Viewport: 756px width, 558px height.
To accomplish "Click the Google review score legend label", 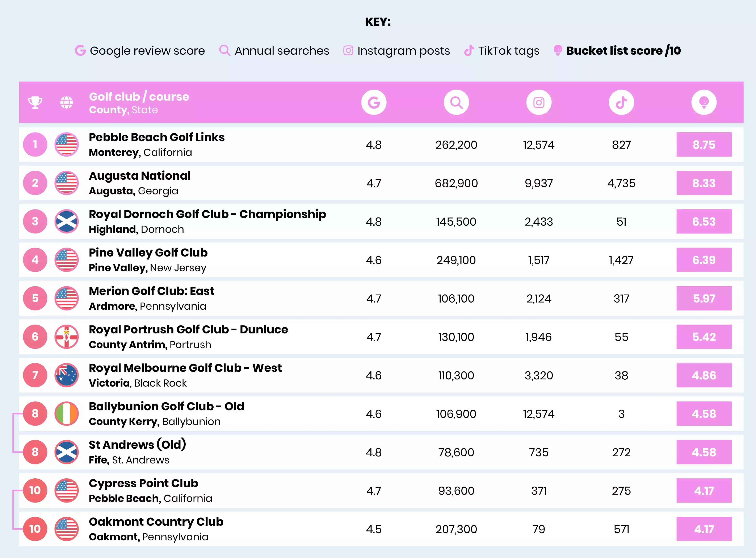I will point(147,51).
